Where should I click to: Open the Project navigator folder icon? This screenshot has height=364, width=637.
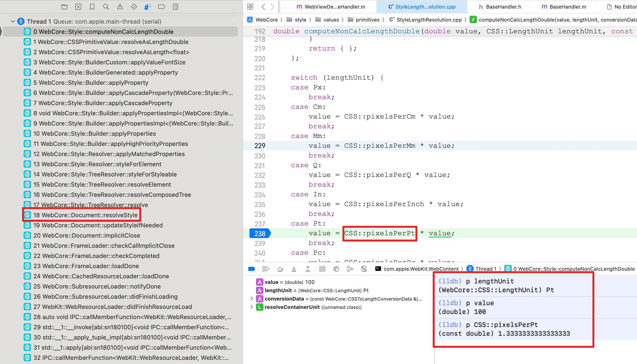pos(64,7)
